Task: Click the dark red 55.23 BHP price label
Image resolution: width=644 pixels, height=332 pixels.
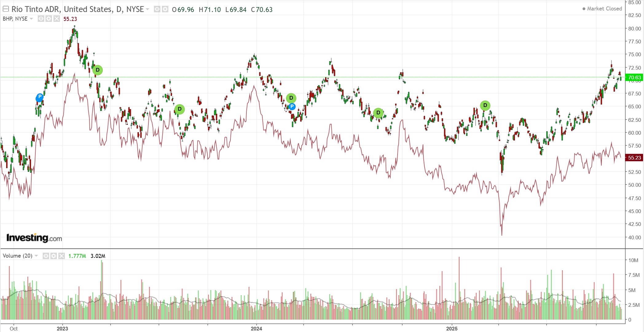Action: pos(634,158)
